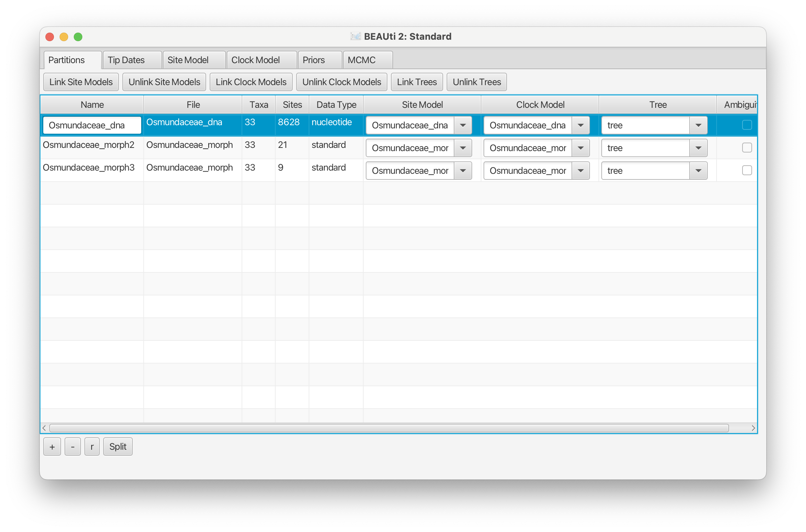Click the Taxa column header
The height and width of the screenshot is (532, 806).
click(259, 105)
